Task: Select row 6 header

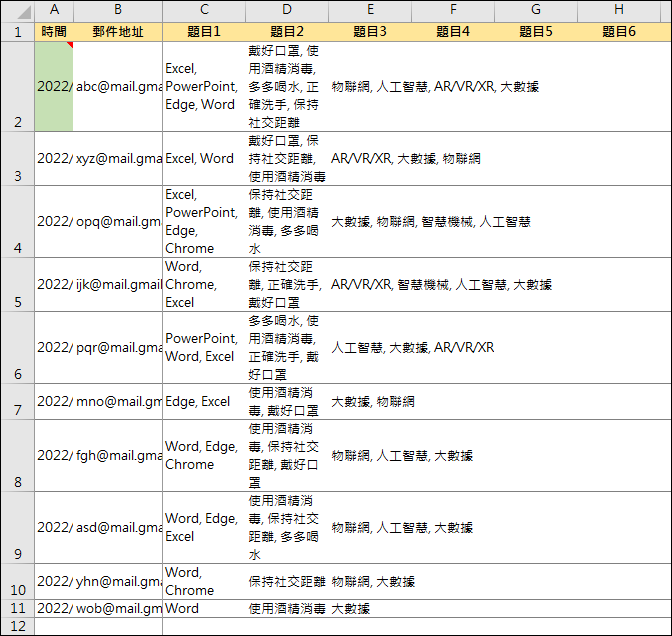Action: pos(18,348)
